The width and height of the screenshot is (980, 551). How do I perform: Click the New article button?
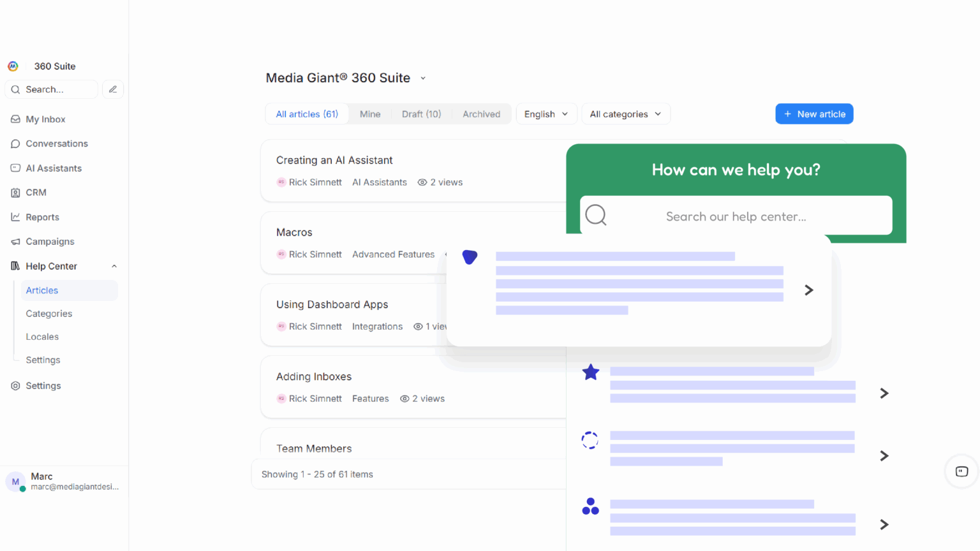pos(814,114)
